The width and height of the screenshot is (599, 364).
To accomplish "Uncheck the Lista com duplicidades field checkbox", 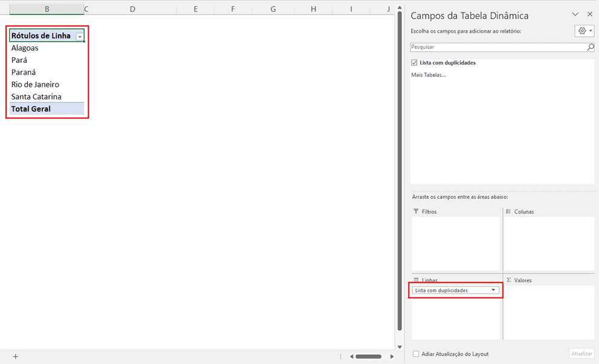I will click(x=414, y=63).
